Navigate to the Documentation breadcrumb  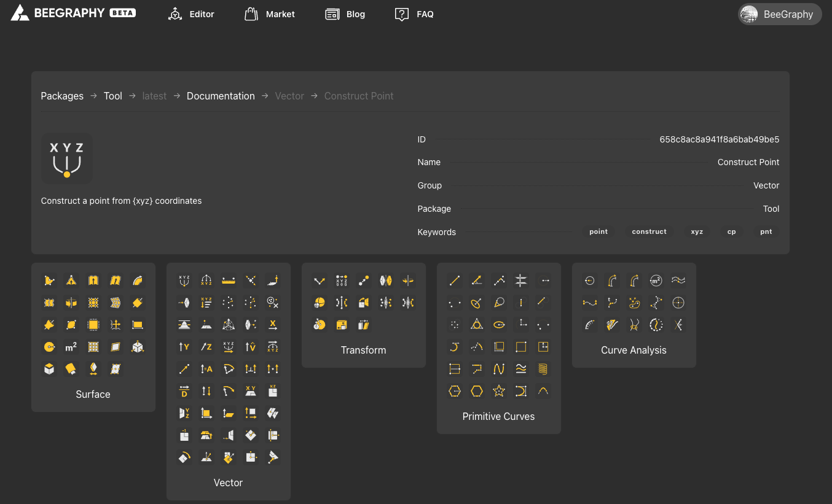click(221, 96)
